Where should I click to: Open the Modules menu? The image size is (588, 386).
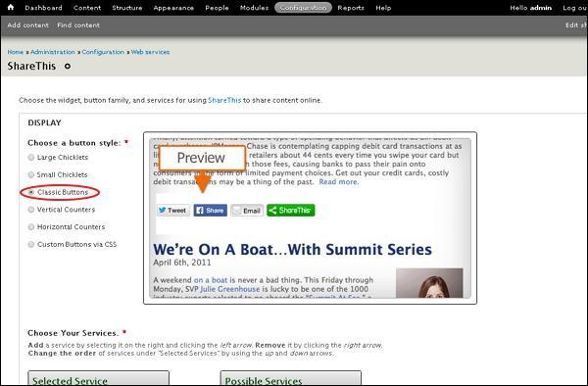pos(254,8)
